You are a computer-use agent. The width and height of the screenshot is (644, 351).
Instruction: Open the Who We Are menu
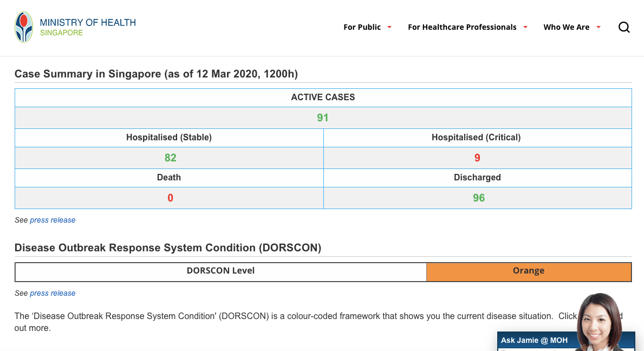[x=566, y=27]
